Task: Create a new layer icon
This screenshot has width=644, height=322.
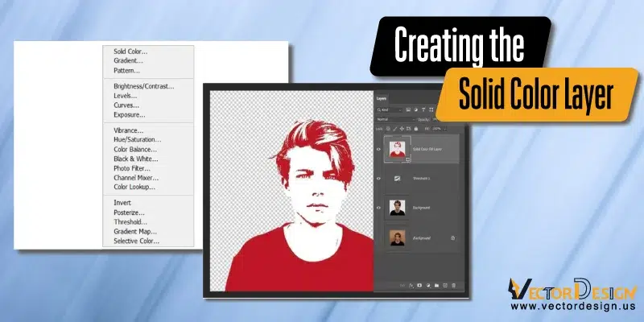Action: 445,286
